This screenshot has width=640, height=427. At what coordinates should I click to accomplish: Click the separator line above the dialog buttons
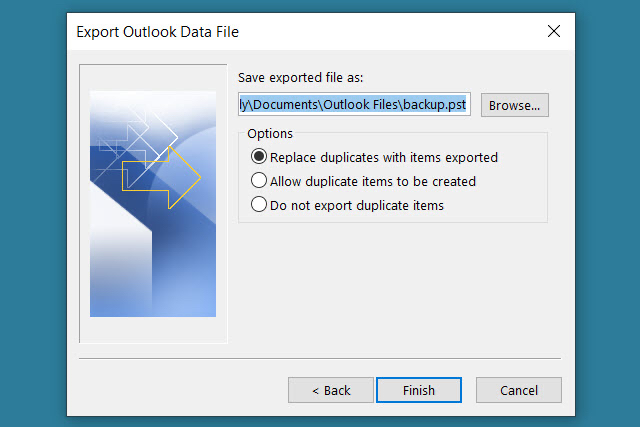coord(320,357)
